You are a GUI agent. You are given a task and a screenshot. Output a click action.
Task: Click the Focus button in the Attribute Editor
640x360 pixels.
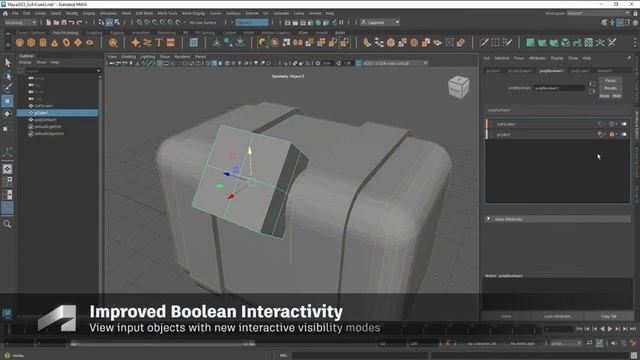coord(611,80)
